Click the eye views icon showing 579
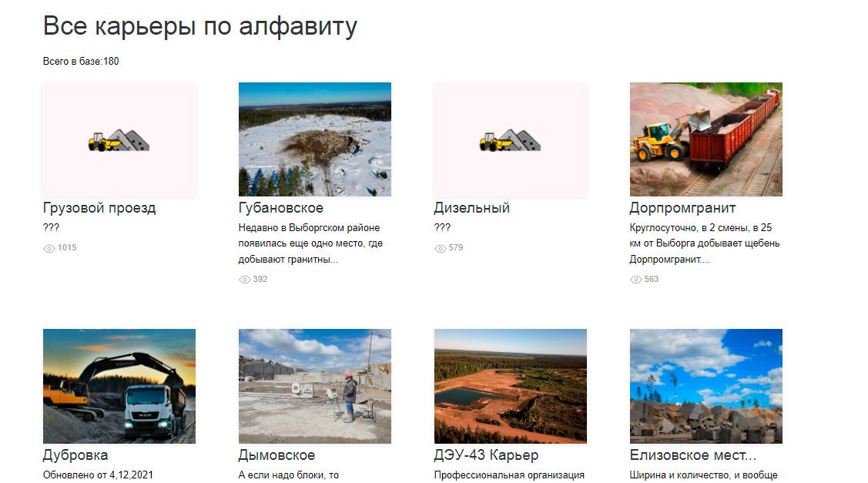The width and height of the screenshot is (868, 483). point(440,248)
